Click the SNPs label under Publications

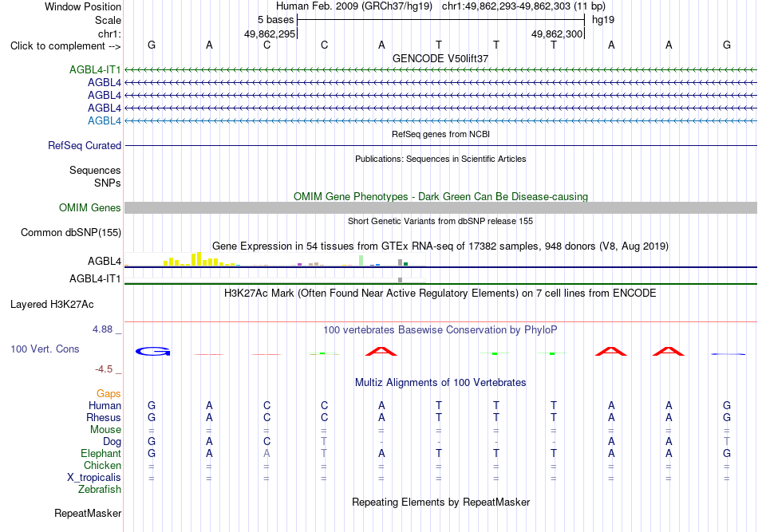pyautogui.click(x=108, y=183)
